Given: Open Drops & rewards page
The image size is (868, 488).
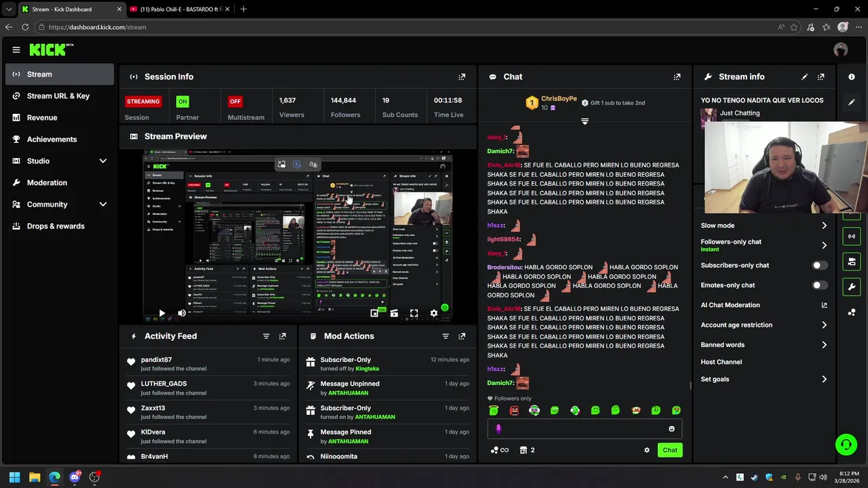Looking at the screenshot, I should (x=60, y=226).
